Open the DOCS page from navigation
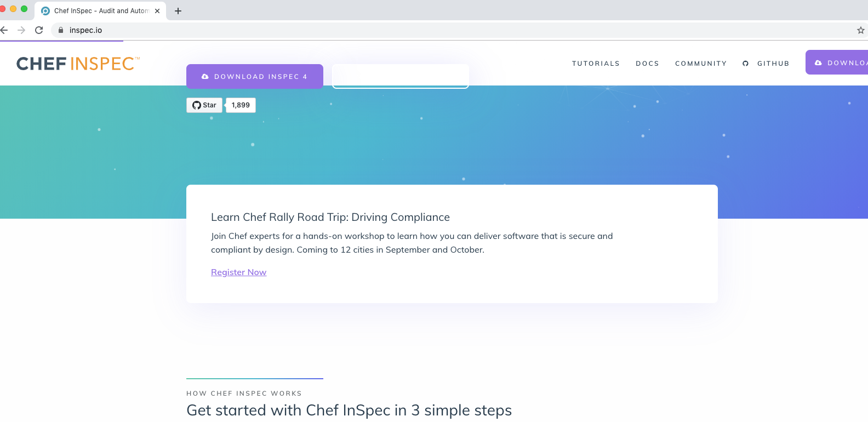The image size is (868, 422). coord(647,63)
